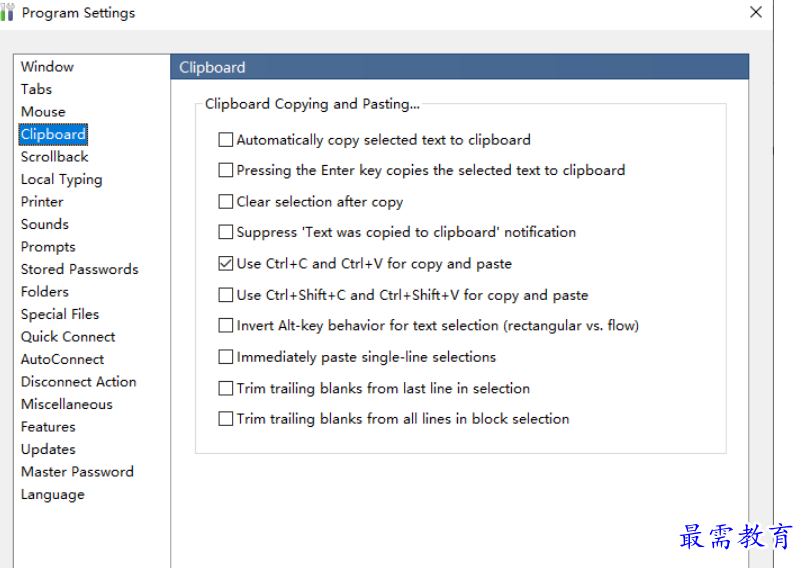Select Stored Passwords in the category list

[80, 269]
